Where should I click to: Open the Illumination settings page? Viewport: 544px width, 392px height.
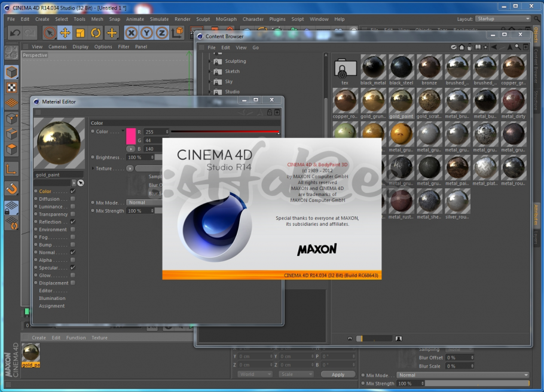point(52,298)
